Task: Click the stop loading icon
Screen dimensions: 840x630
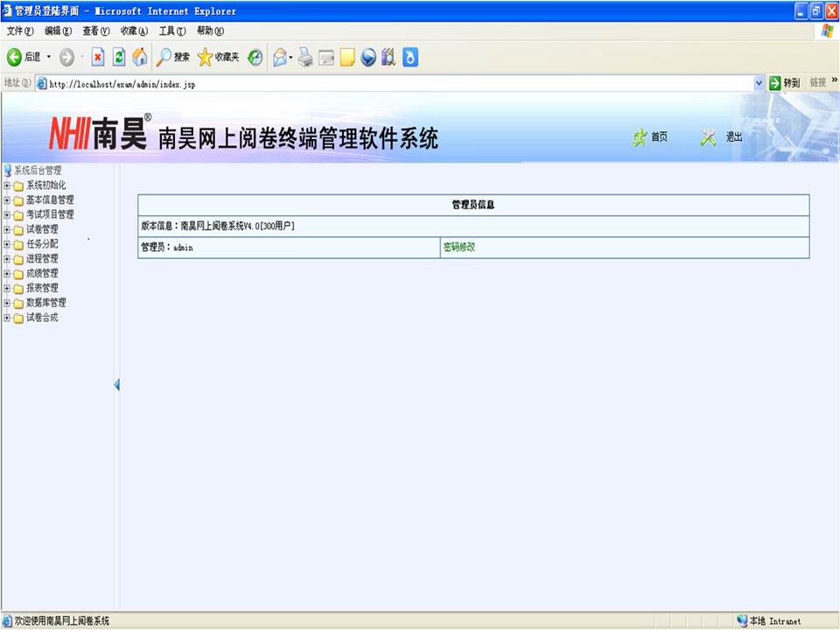Action: (x=97, y=57)
